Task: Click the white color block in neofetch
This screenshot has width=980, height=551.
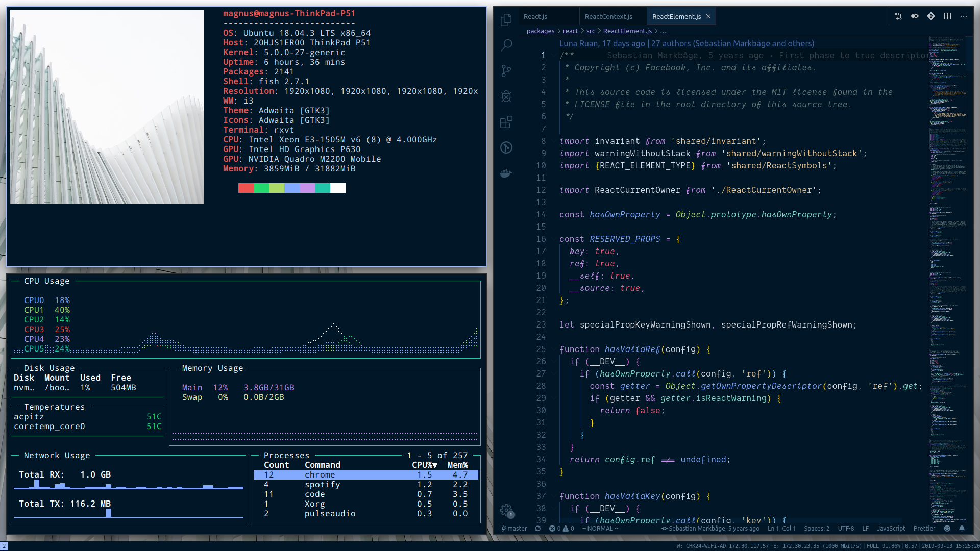Action: [x=338, y=188]
